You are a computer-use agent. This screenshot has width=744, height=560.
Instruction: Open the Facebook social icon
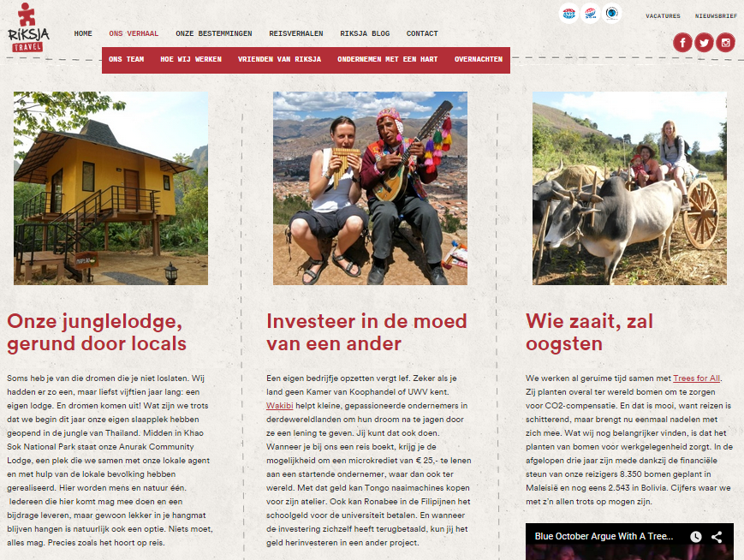click(682, 43)
